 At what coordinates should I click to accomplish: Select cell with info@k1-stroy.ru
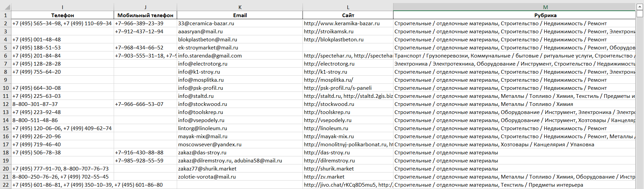point(240,72)
